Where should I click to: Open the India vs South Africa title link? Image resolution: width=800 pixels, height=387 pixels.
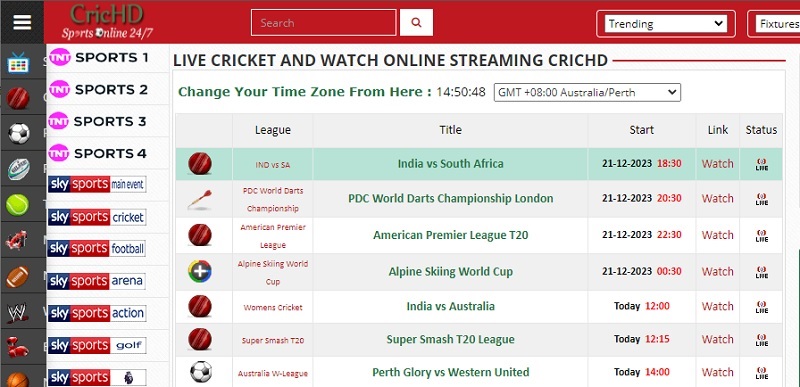click(x=451, y=164)
